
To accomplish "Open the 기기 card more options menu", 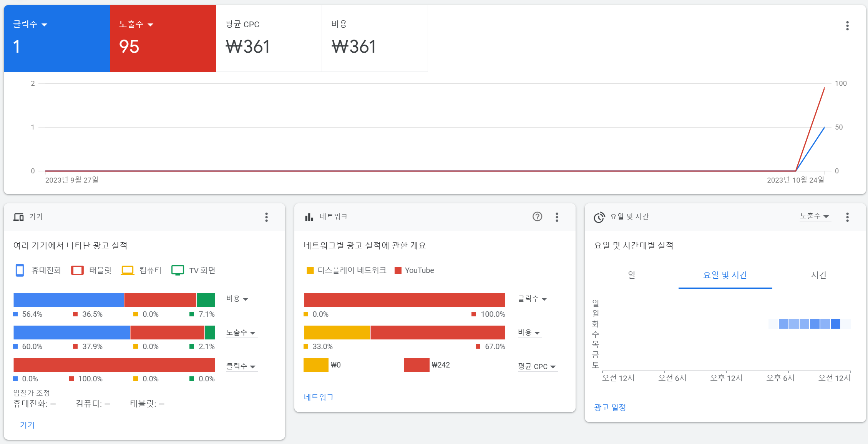I will tap(266, 217).
